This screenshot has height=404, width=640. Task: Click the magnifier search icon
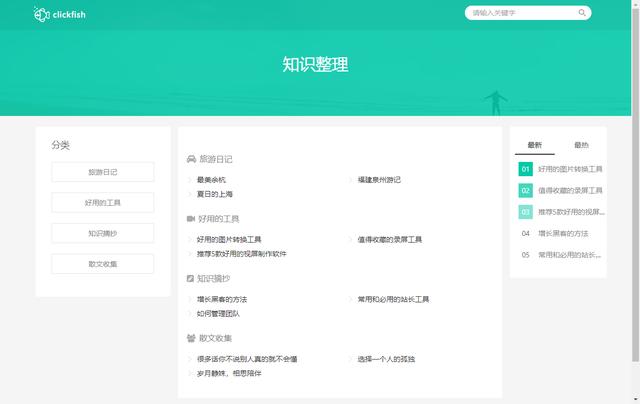(x=582, y=13)
